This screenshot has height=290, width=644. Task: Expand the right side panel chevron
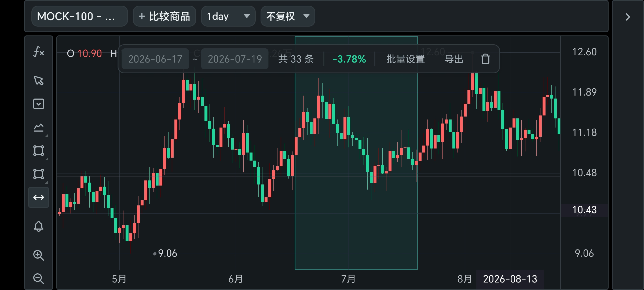point(628,17)
